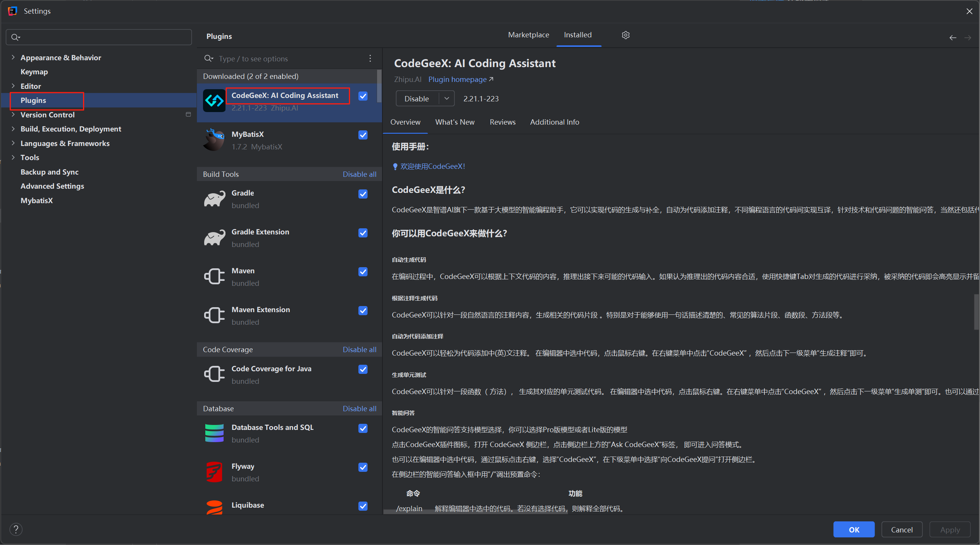This screenshot has width=980, height=545.
Task: Switch to the Marketplace tab
Action: [x=528, y=35]
